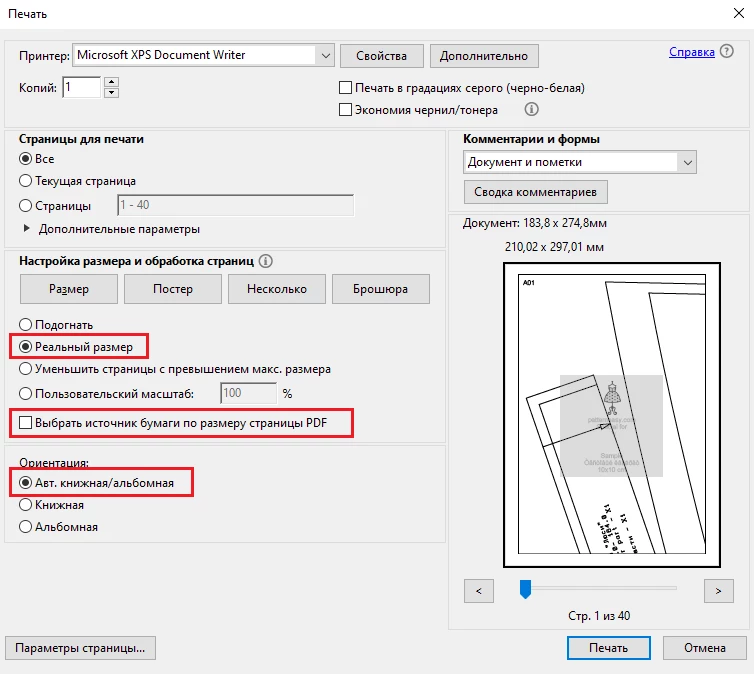Switch to the Размер tab button
754x674 pixels.
[x=69, y=289]
